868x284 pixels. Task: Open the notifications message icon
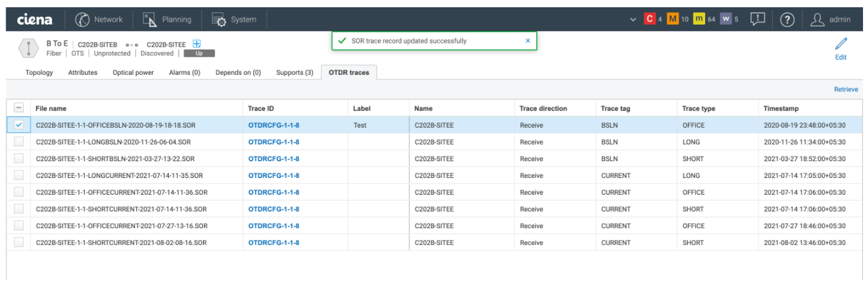[757, 20]
